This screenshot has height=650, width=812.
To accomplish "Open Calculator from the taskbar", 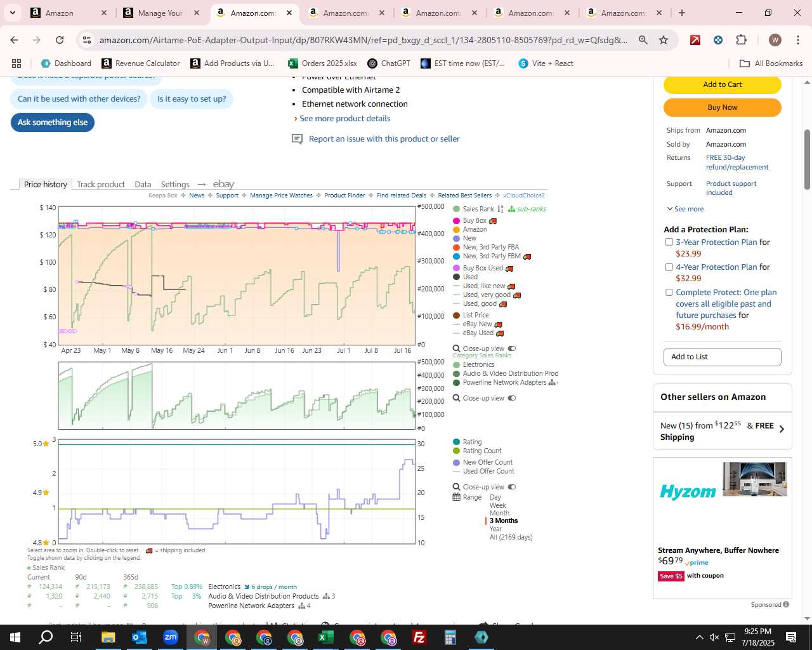I will pyautogui.click(x=450, y=637).
